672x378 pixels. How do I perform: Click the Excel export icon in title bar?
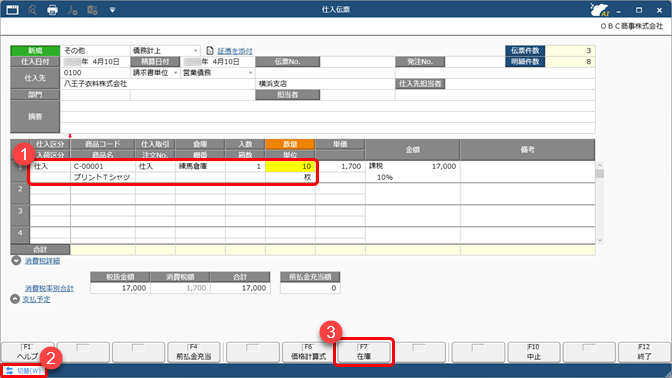click(92, 9)
